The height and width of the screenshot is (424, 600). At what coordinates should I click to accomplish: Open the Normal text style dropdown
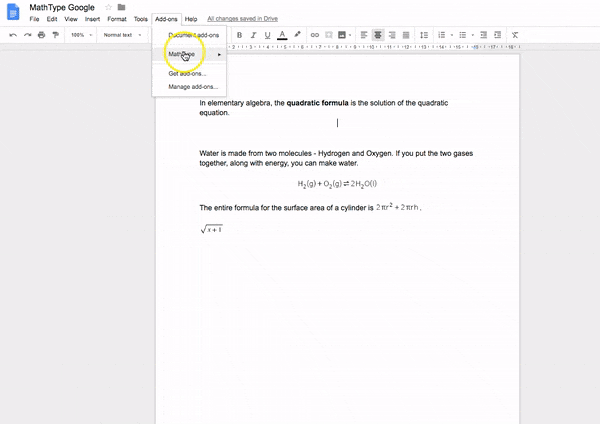point(122,35)
